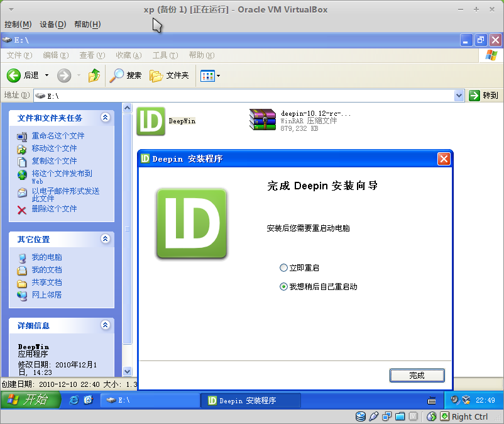Screen dimensions: 504x424
Task: Open the Forward button history dropdown arrow
Action: (x=79, y=75)
